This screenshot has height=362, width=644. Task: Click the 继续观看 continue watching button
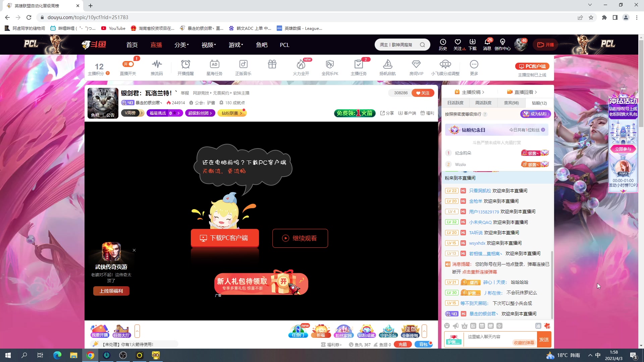300,238
